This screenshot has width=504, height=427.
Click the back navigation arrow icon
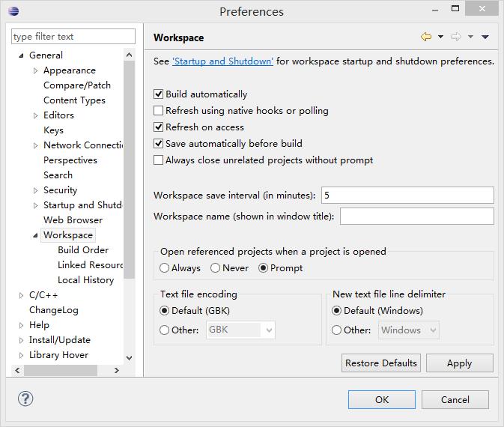pyautogui.click(x=426, y=37)
